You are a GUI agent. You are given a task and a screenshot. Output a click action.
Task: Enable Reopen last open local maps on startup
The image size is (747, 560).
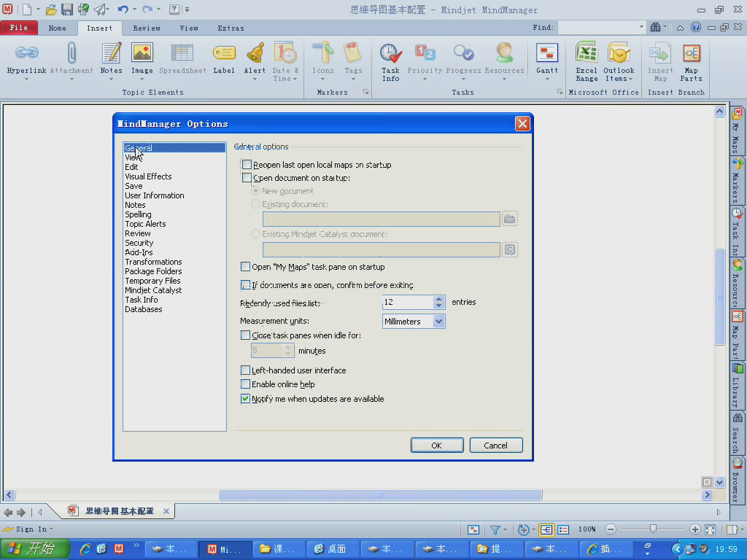[247, 165]
